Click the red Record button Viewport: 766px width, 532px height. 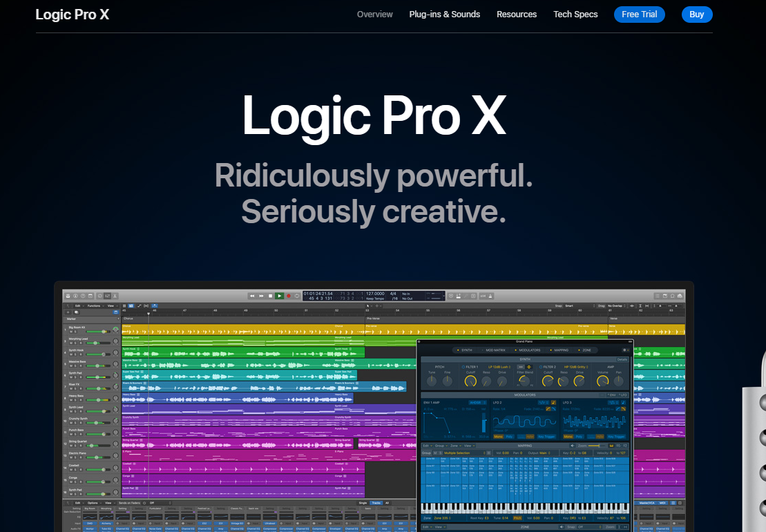(289, 296)
